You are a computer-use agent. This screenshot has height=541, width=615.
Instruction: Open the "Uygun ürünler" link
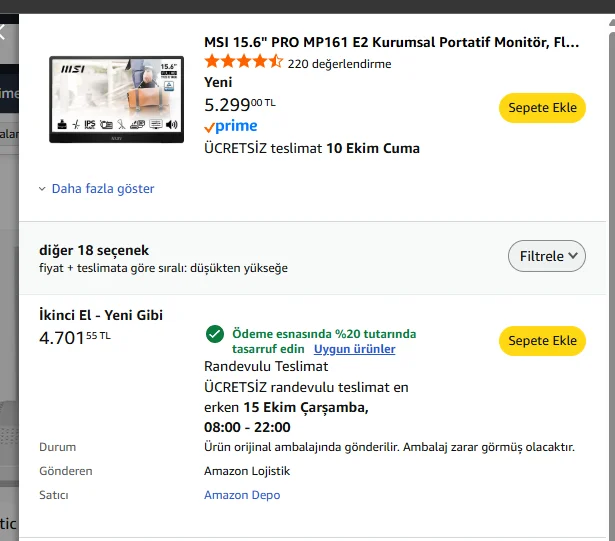[354, 349]
